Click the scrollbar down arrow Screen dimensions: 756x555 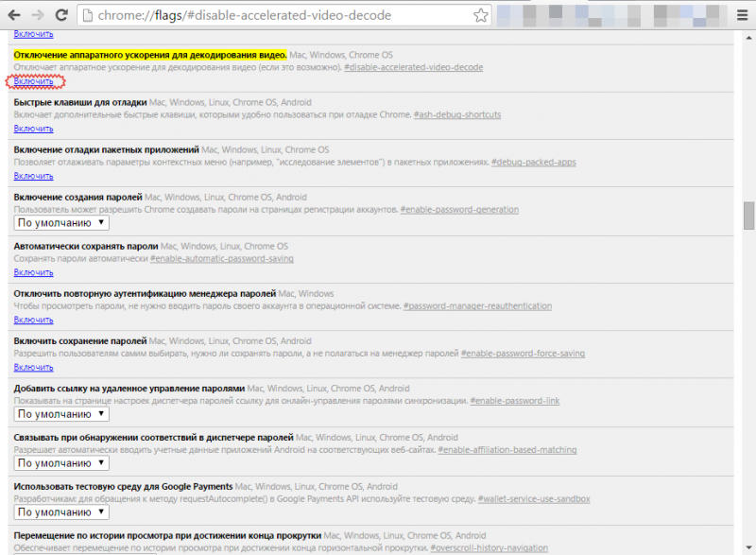pyautogui.click(x=748, y=547)
